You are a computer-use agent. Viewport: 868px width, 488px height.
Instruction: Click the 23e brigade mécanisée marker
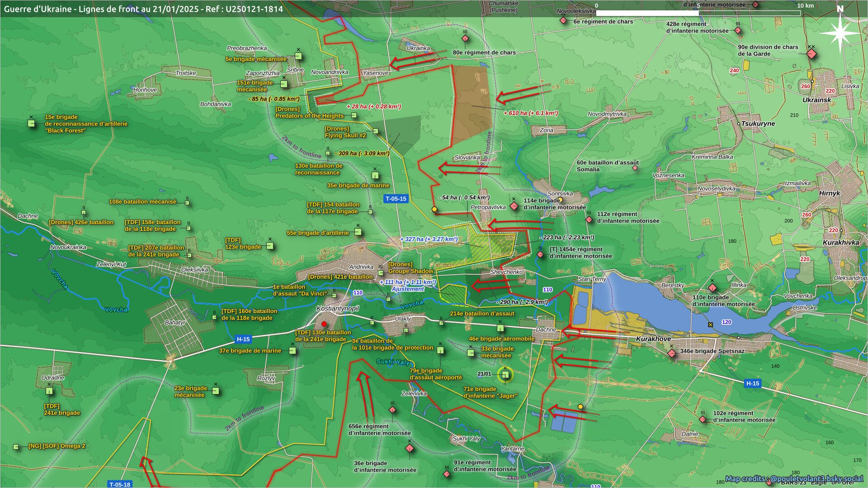coord(216,391)
